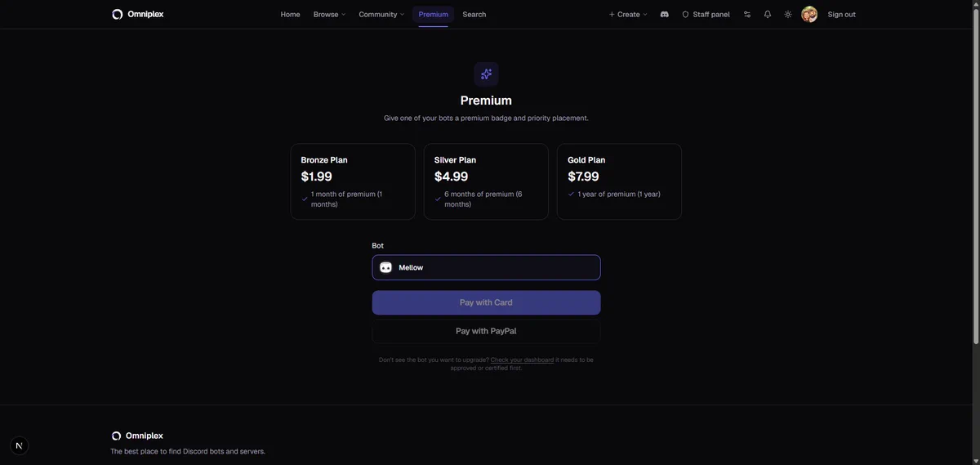Open the Search nav item
The image size is (980, 465).
click(474, 14)
